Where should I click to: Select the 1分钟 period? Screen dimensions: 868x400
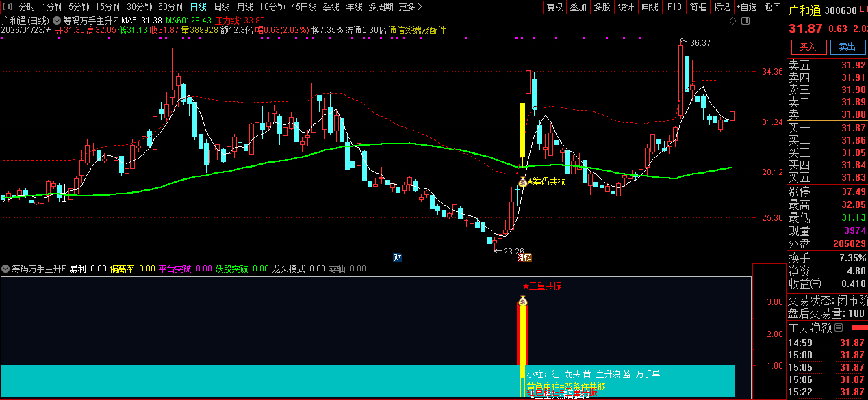(x=52, y=7)
